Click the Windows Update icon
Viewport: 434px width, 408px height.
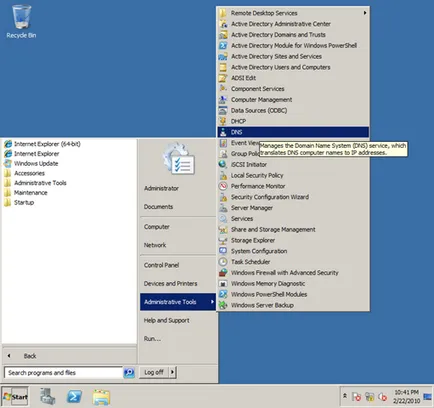pos(8,163)
